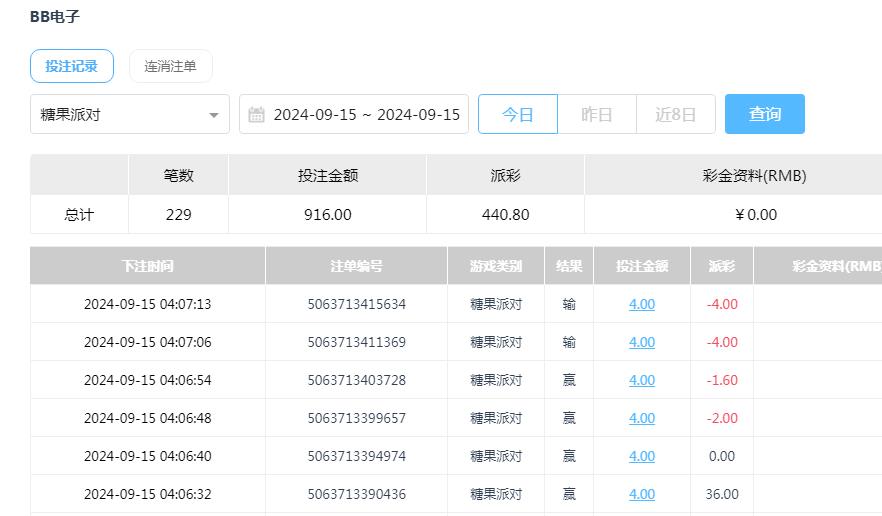Open 4.00 bet link with 36.00 payout
The width and height of the screenshot is (882, 516).
coord(641,494)
